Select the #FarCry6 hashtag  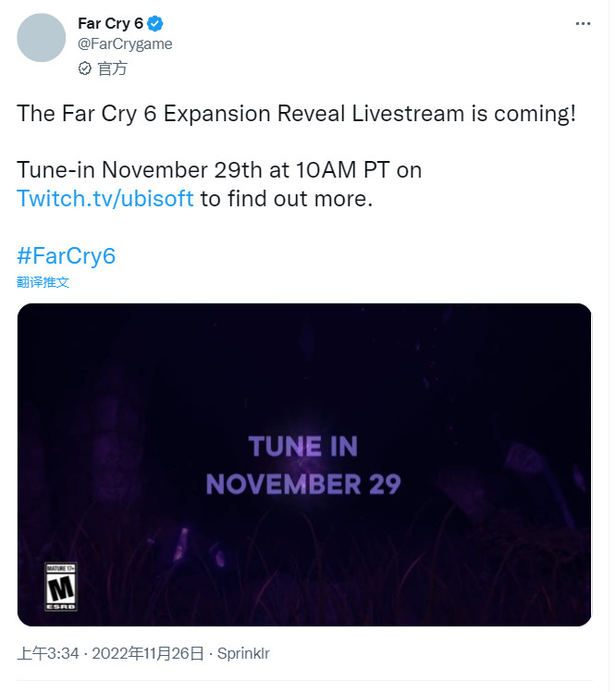[66, 256]
